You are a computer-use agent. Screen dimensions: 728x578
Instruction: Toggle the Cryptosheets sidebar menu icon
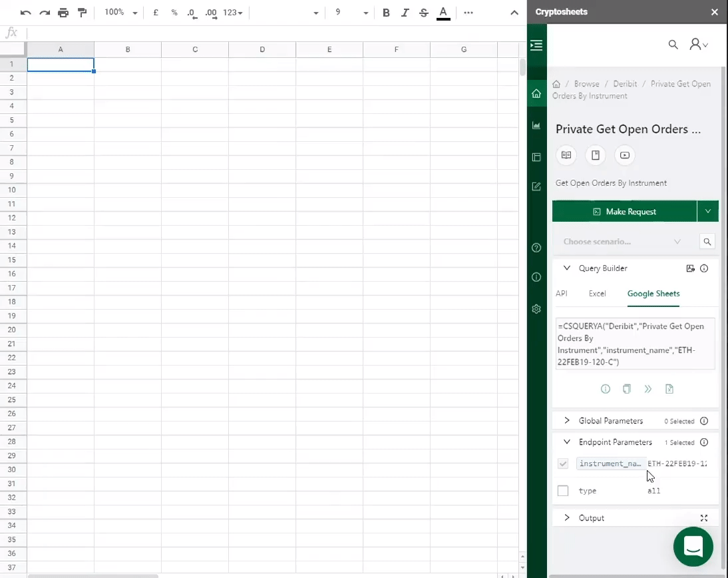point(536,45)
